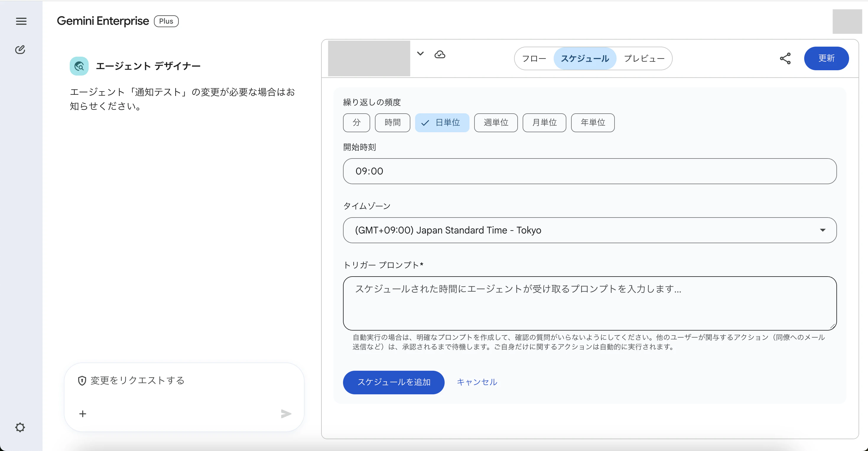The width and height of the screenshot is (868, 451).
Task: Open the プレビュー tab
Action: coord(644,58)
